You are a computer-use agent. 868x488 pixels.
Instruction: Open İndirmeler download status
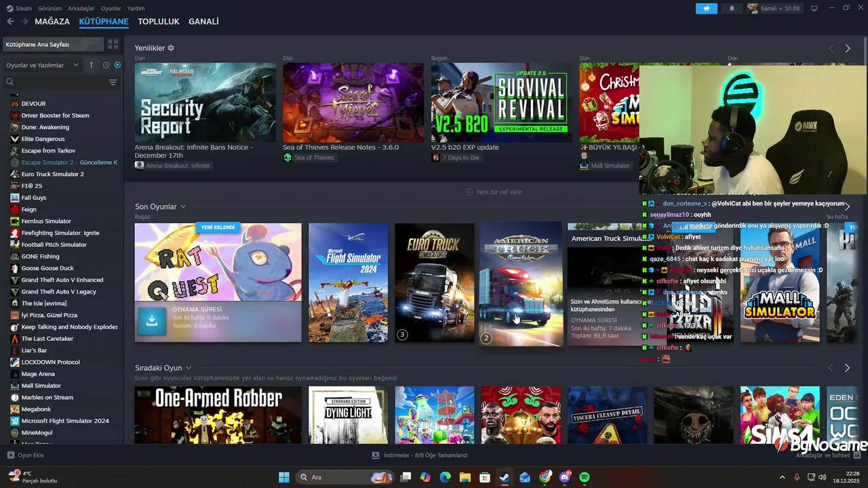pyautogui.click(x=420, y=455)
